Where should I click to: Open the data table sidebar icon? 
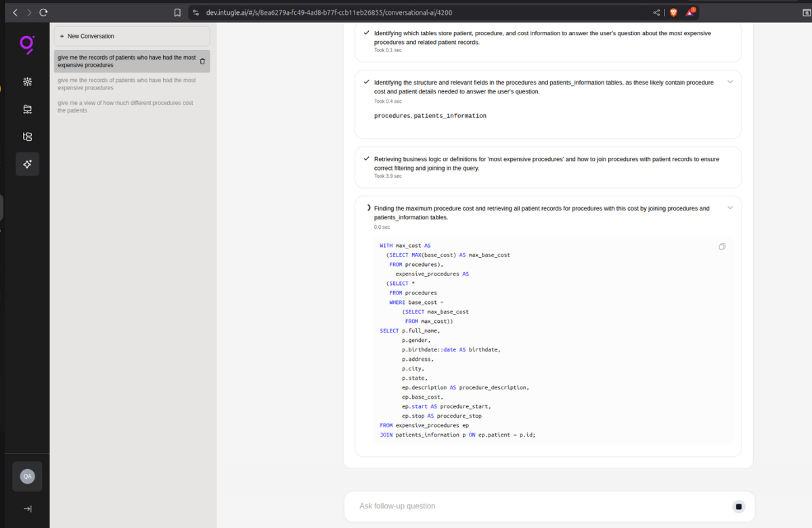(27, 109)
